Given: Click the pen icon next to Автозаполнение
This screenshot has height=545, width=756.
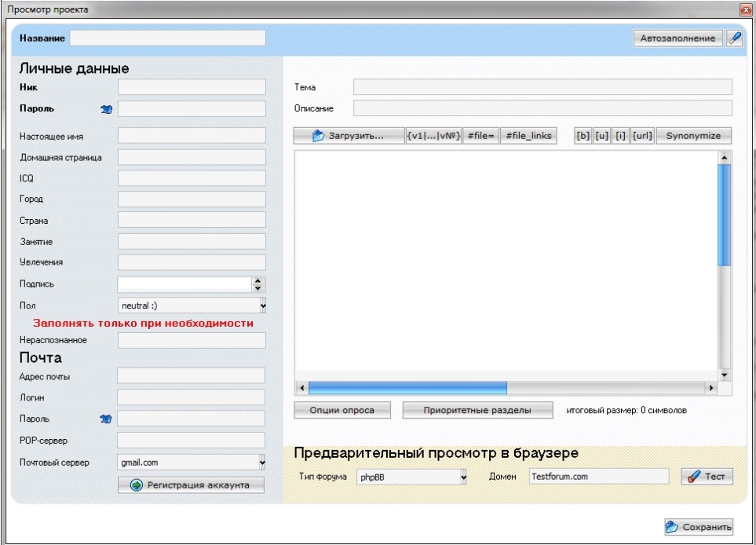Looking at the screenshot, I should [x=734, y=38].
